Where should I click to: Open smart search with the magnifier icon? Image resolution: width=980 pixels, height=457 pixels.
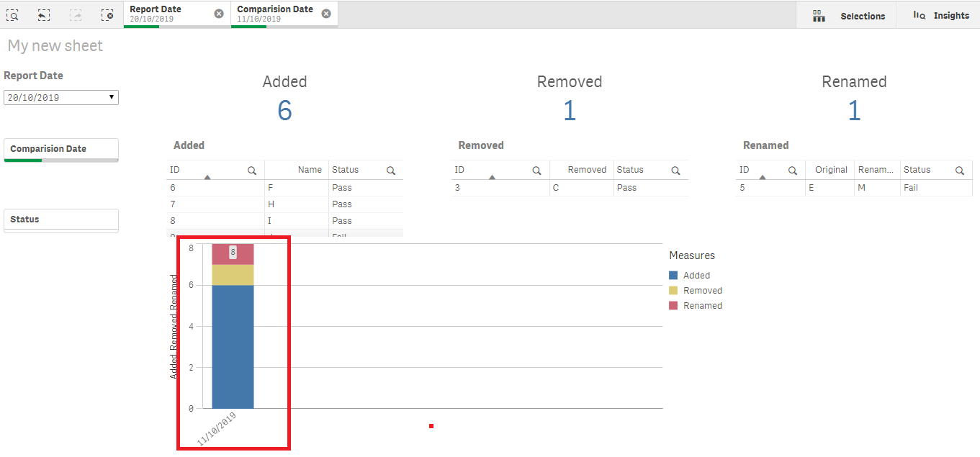pos(12,14)
